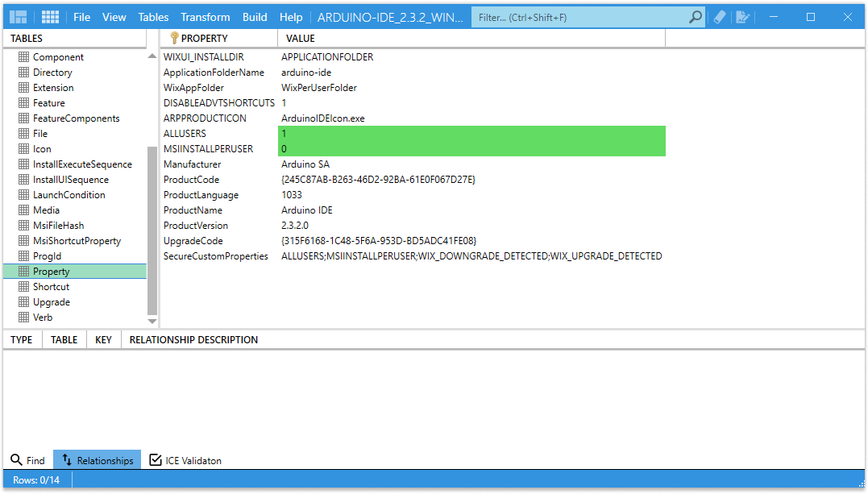Open the View menu
The image size is (868, 494).
pos(114,17)
